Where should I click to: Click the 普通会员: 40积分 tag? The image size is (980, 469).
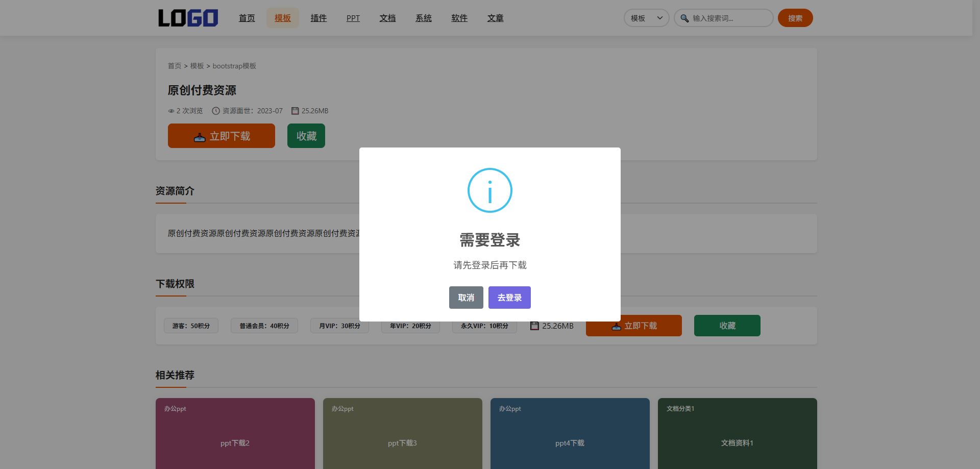point(264,326)
